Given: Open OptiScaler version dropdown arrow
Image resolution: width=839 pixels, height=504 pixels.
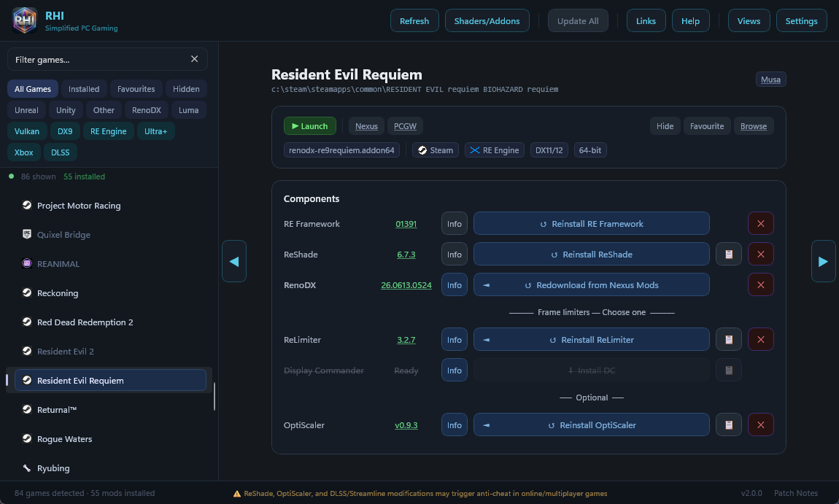Looking at the screenshot, I should tap(487, 425).
